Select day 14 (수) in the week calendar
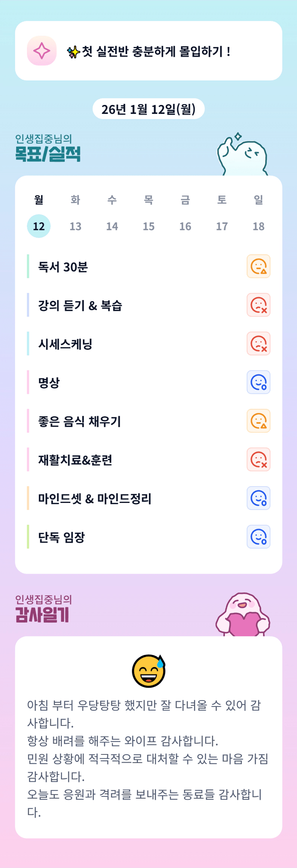The height and width of the screenshot is (868, 297). coord(112,226)
